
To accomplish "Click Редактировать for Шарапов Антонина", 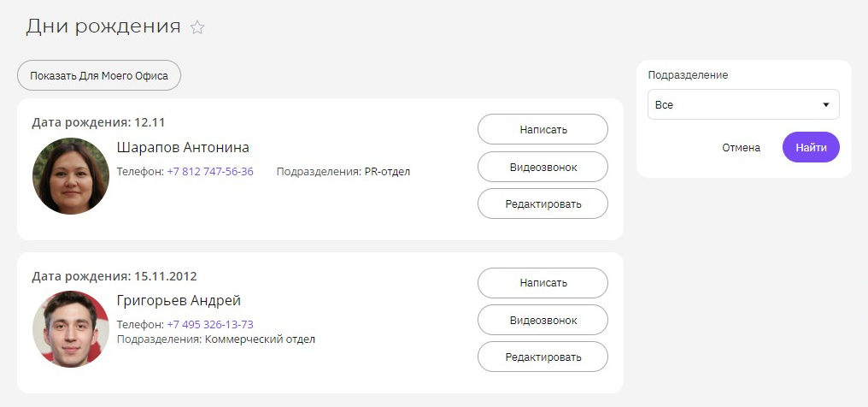I will [x=542, y=203].
